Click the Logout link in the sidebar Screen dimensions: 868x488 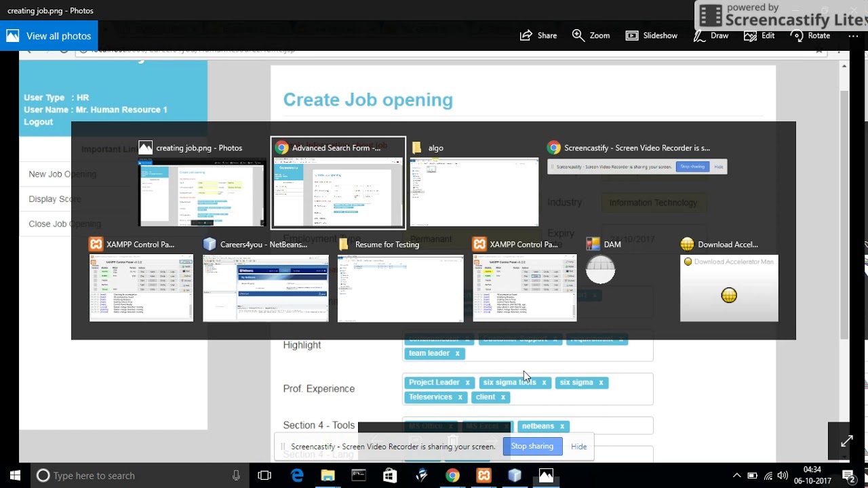(38, 122)
